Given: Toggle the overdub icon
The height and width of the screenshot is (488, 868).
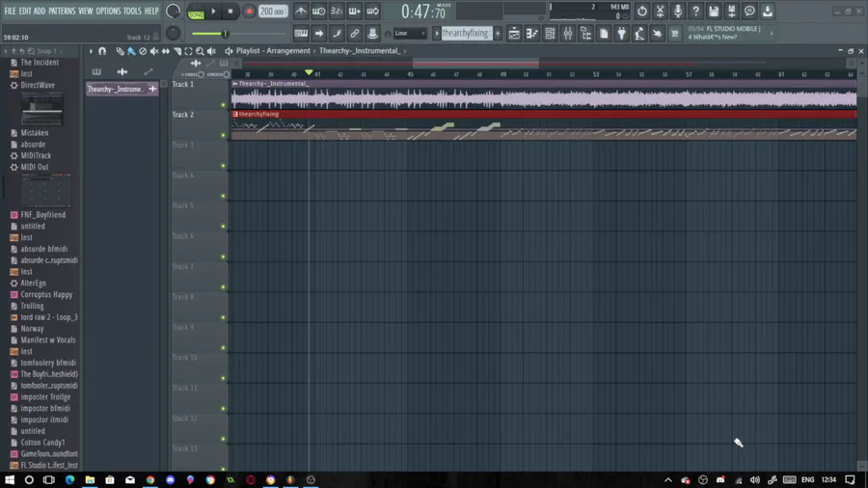Looking at the screenshot, I should pos(354,11).
